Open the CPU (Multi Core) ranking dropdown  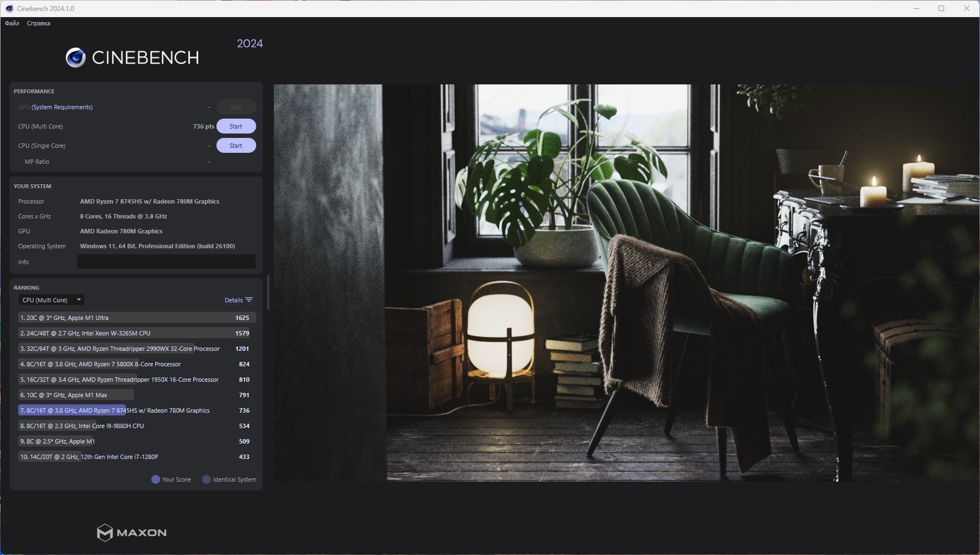point(51,300)
